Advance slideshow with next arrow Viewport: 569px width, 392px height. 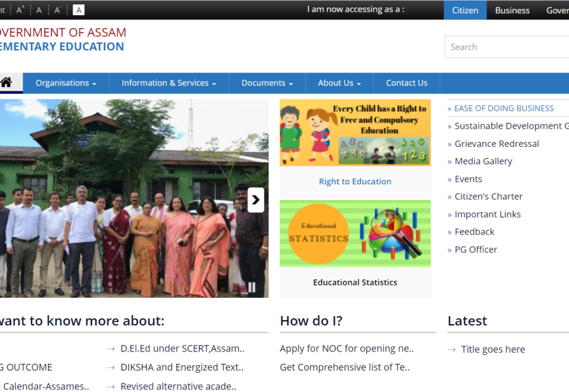(256, 200)
